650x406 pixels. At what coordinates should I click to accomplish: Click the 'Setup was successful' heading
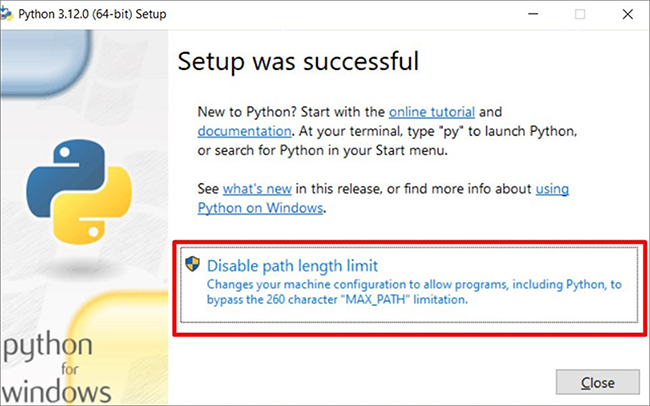(x=298, y=61)
